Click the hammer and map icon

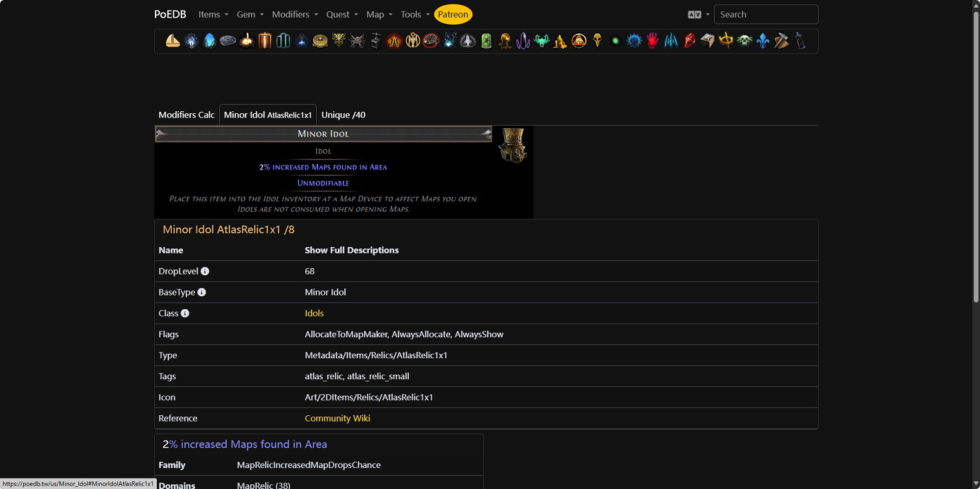[x=781, y=41]
